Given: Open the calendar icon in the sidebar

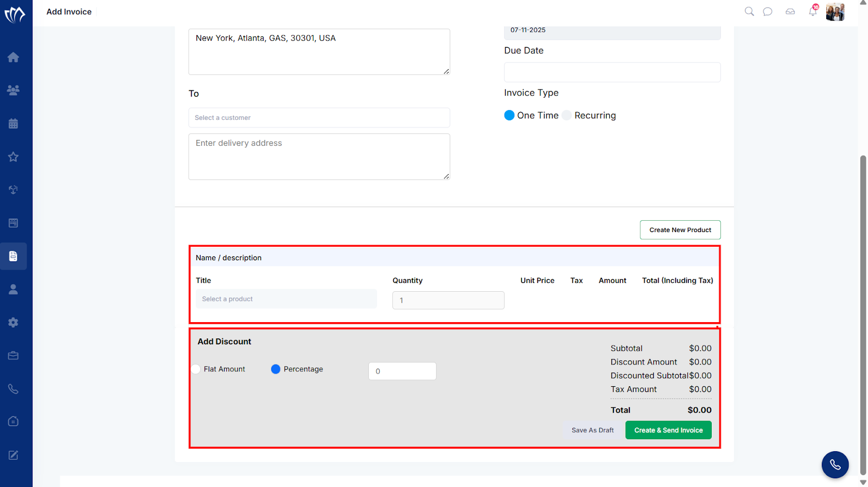Looking at the screenshot, I should coord(14,124).
